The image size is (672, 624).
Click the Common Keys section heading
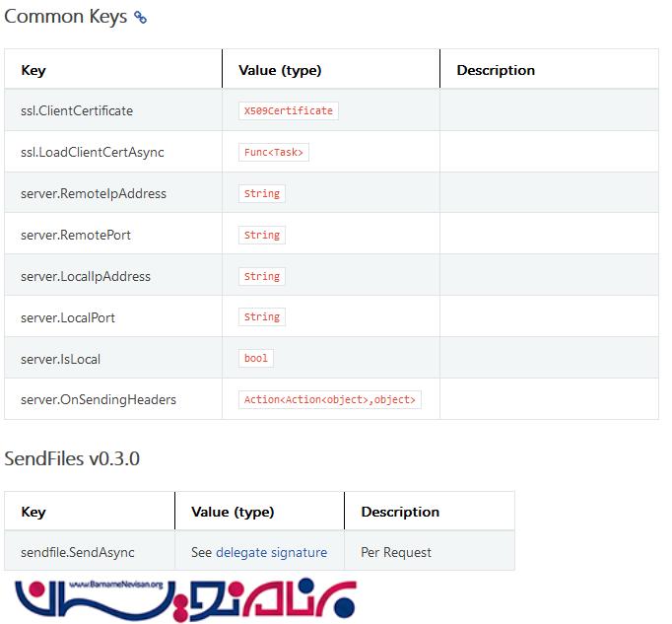[65, 17]
